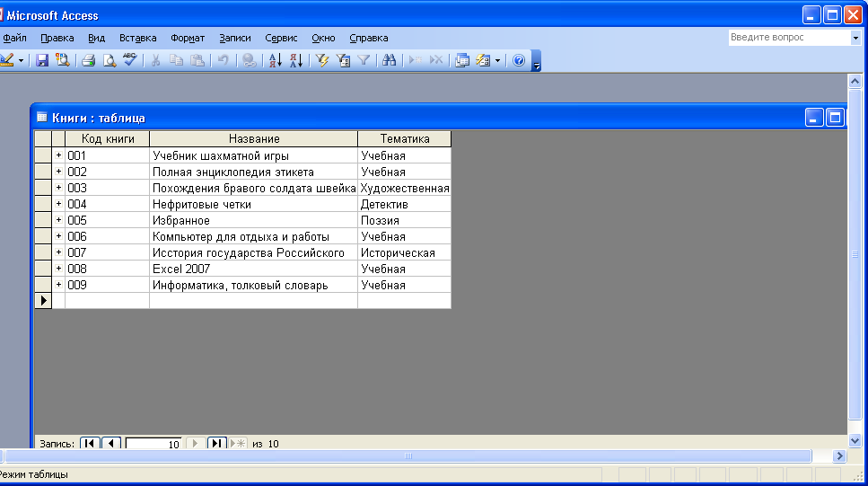
Task: Click the Delete Record toolbar icon
Action: [436, 60]
